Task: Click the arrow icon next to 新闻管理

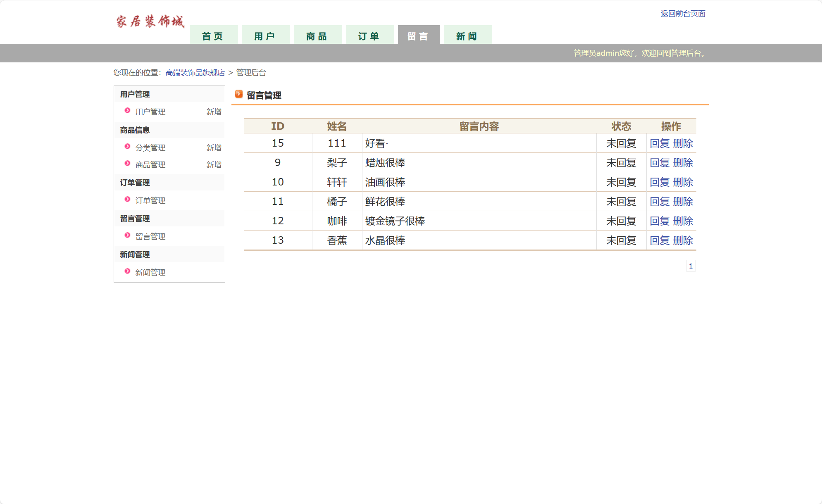Action: point(127,271)
